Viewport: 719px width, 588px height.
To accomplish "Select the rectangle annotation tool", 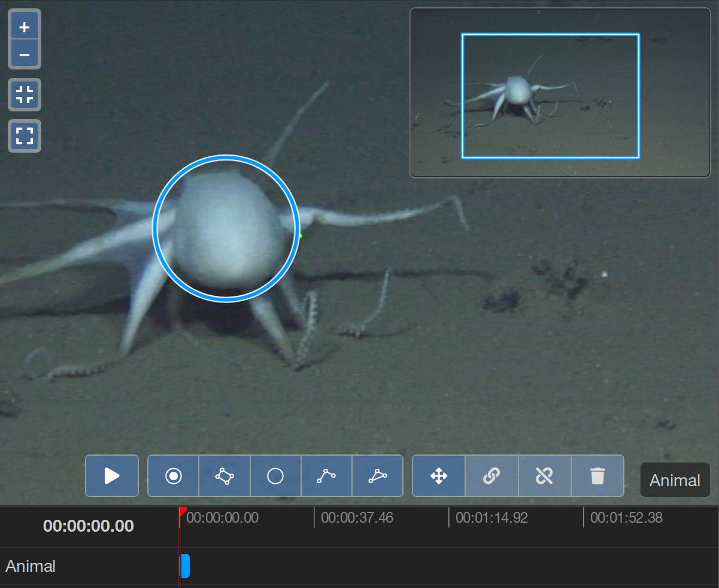I will click(x=225, y=476).
